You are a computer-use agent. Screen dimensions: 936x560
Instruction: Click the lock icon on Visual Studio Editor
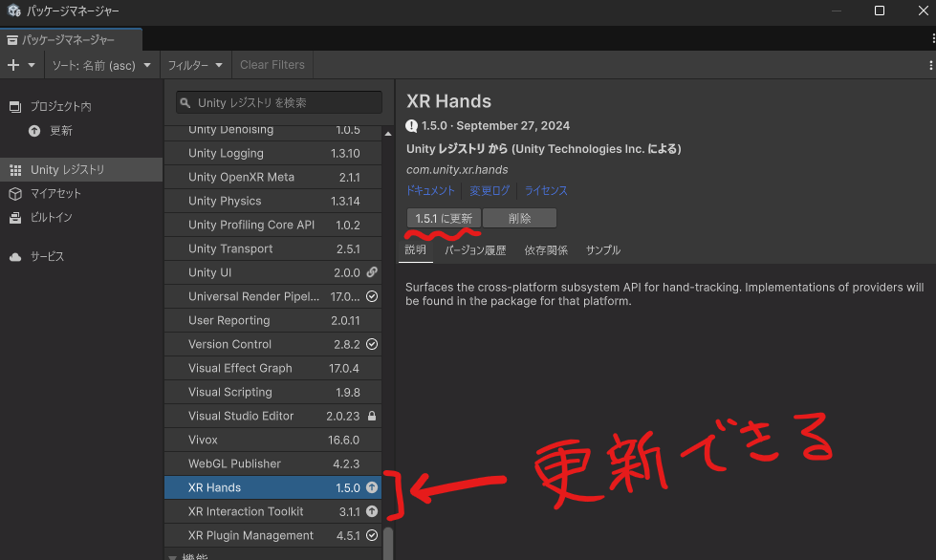coord(372,416)
